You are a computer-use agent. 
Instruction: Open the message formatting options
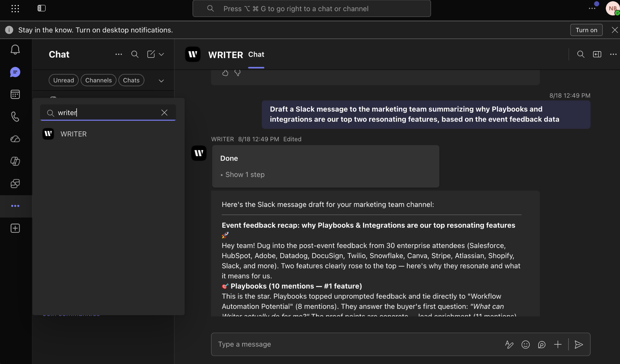[x=509, y=344]
